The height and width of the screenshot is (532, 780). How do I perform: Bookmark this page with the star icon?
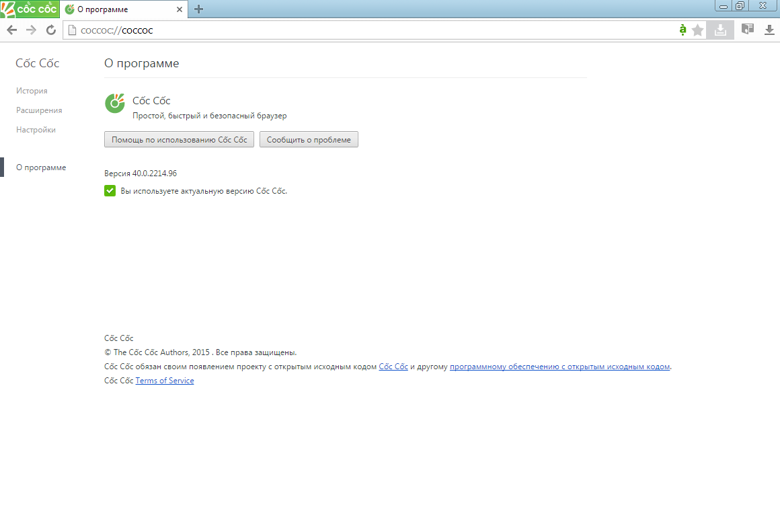point(698,30)
